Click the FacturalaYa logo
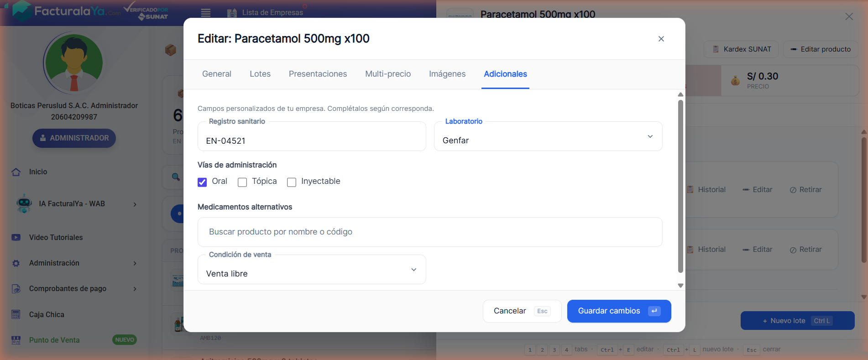 [67, 11]
